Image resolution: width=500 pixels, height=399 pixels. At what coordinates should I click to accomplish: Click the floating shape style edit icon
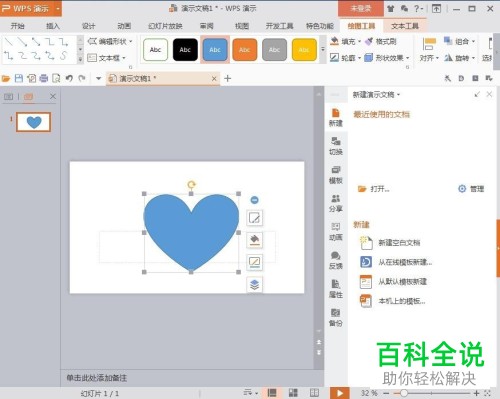point(255,218)
